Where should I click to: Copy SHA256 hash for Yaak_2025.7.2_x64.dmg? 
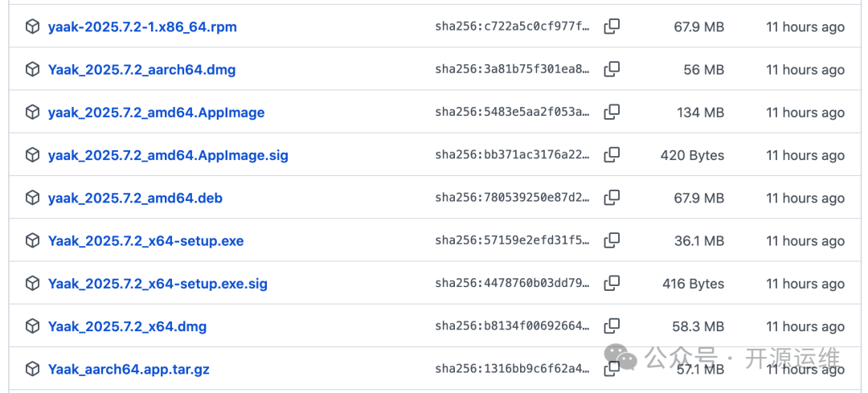click(612, 325)
